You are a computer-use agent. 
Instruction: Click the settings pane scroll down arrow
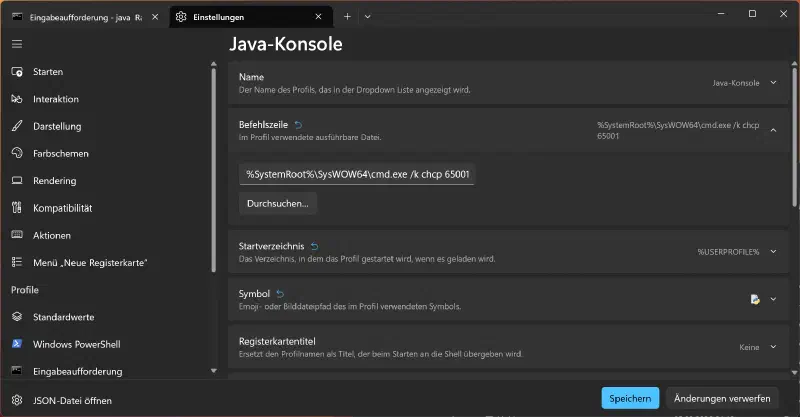pyautogui.click(x=794, y=373)
